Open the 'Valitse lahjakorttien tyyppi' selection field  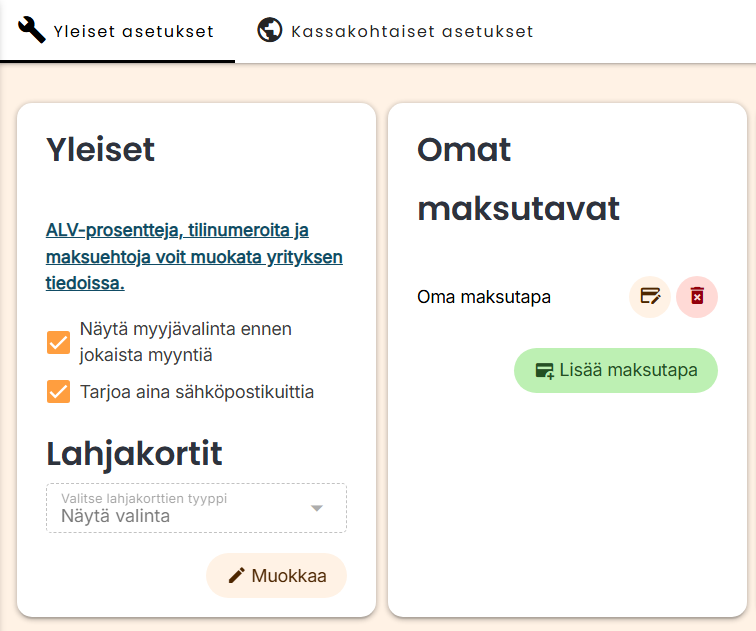tap(180, 508)
